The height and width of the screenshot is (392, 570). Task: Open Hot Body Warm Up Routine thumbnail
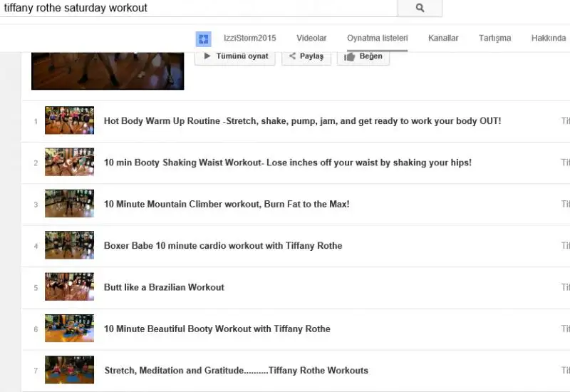tap(69, 120)
